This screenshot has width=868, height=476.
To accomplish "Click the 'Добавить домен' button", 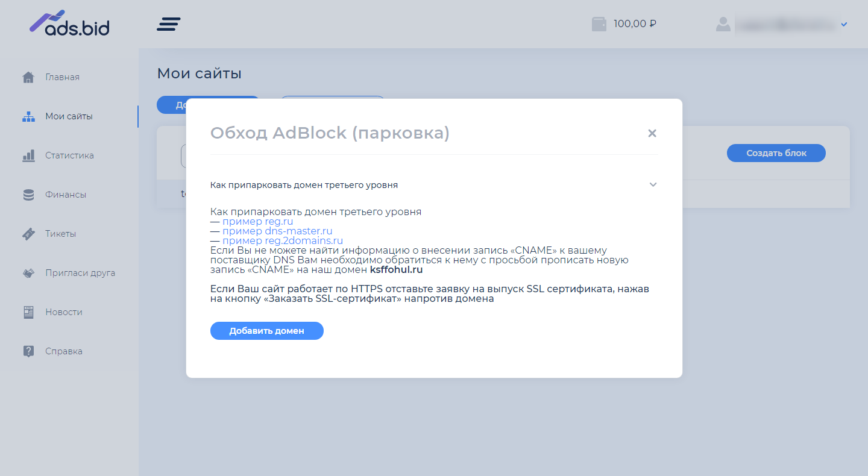I will [x=266, y=330].
